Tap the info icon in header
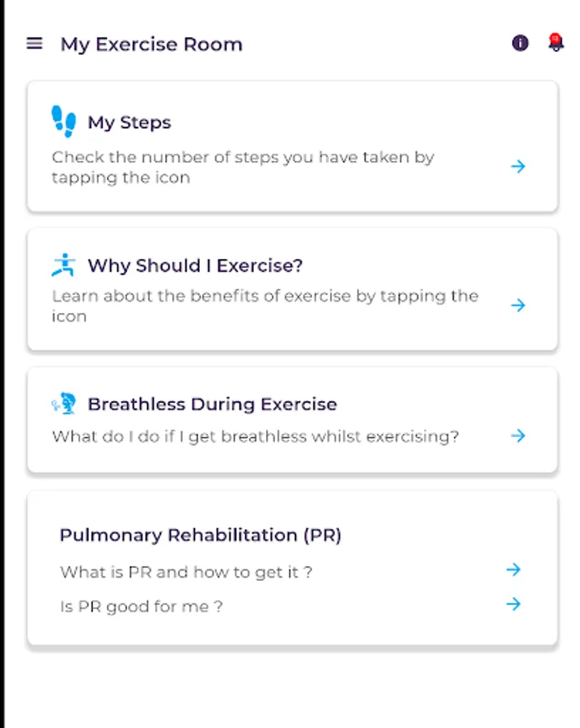The image size is (580, 728). tap(520, 44)
